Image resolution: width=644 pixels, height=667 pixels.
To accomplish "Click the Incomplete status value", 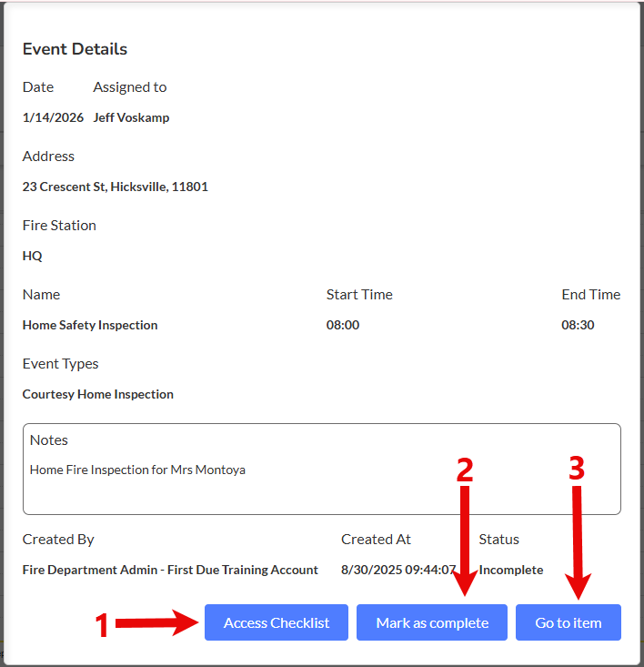I will pos(511,570).
